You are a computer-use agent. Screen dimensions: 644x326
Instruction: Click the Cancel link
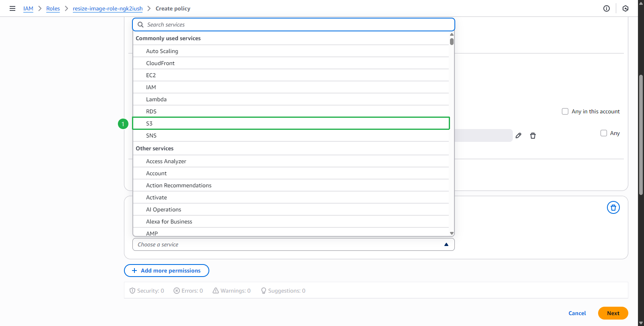tap(577, 313)
